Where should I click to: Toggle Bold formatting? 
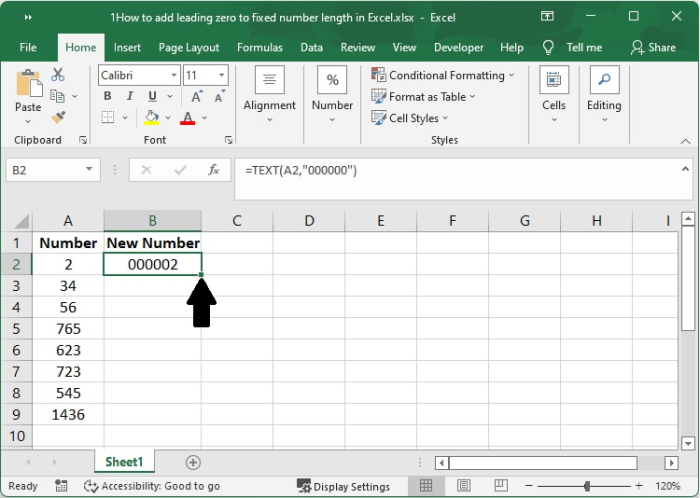[108, 96]
